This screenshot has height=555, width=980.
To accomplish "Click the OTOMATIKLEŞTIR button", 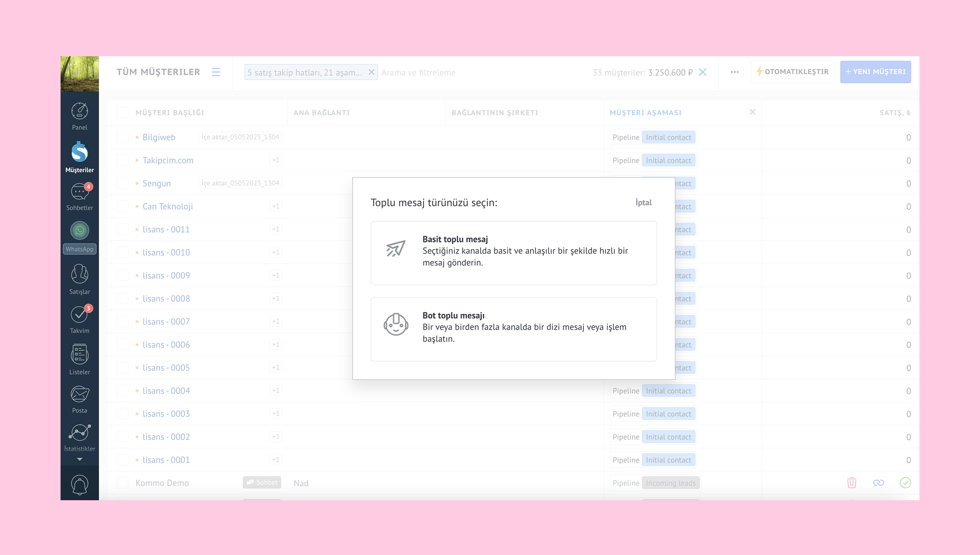I will pos(793,72).
